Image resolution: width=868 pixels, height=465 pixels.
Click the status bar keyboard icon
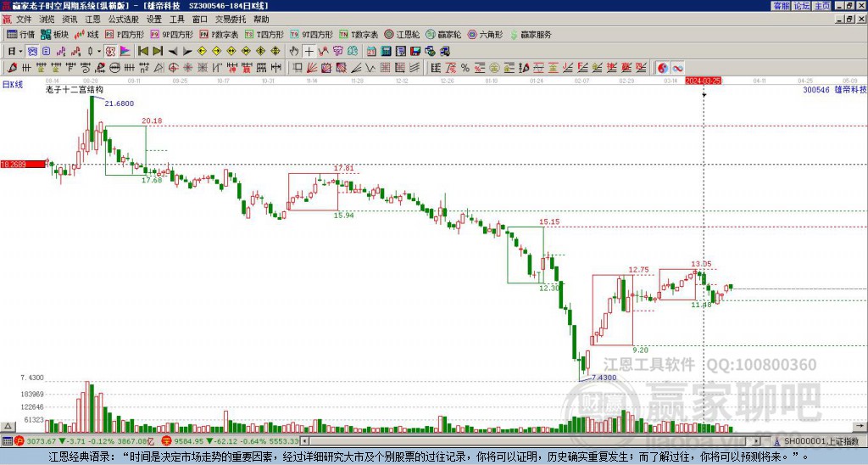click(x=7, y=441)
